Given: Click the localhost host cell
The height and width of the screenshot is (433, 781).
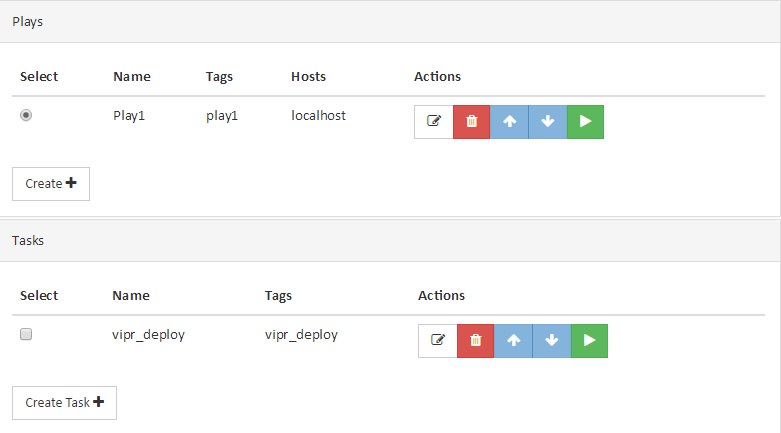Looking at the screenshot, I should point(318,116).
